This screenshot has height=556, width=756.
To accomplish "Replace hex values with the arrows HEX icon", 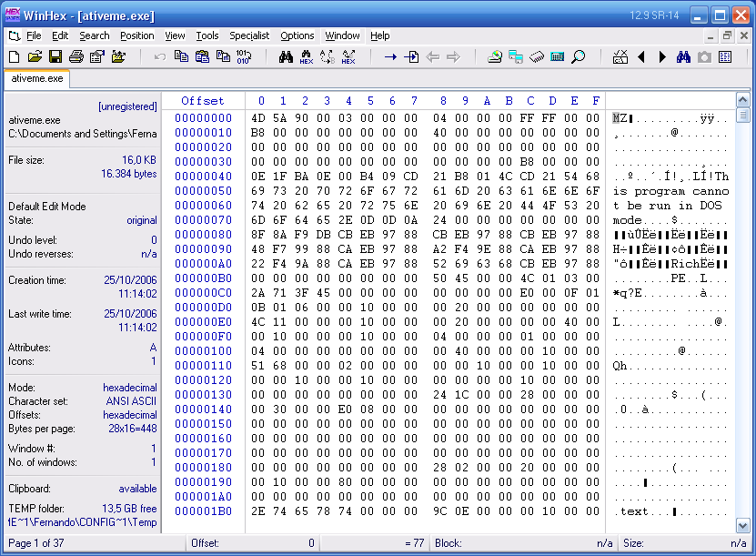I will [x=348, y=57].
